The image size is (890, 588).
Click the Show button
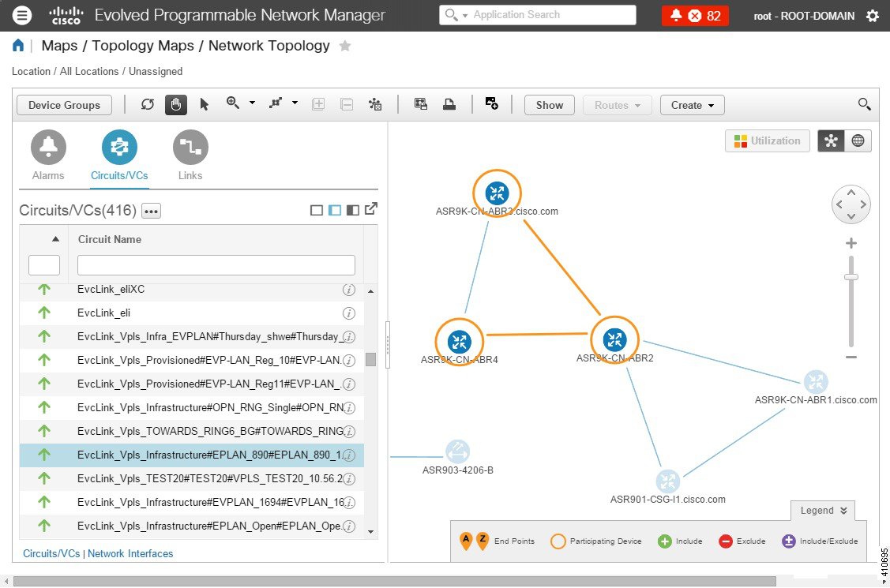549,104
